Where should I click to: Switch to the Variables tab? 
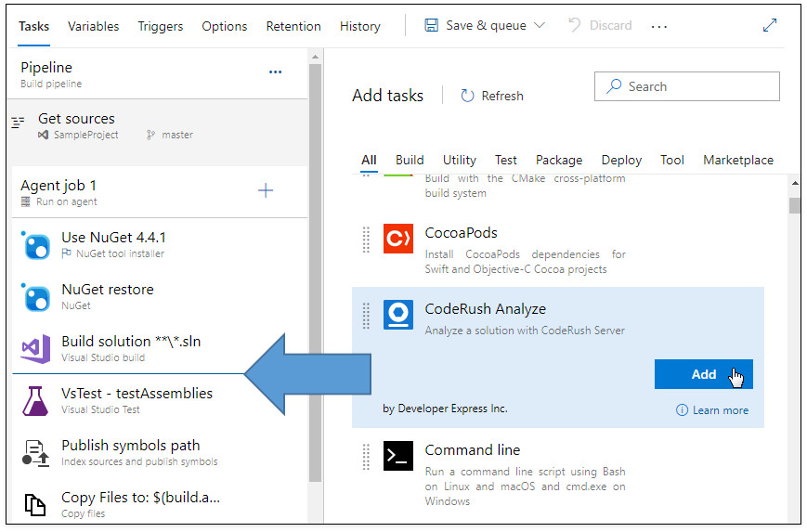click(x=93, y=26)
